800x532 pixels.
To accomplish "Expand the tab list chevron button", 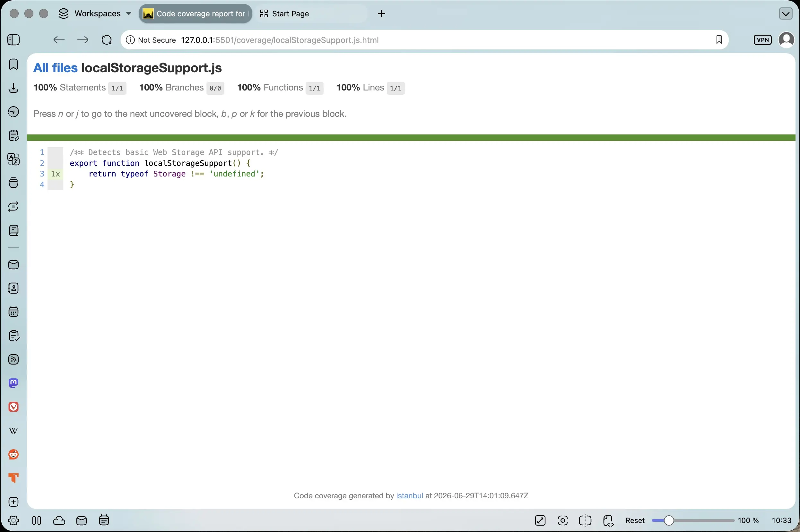I will (x=786, y=13).
